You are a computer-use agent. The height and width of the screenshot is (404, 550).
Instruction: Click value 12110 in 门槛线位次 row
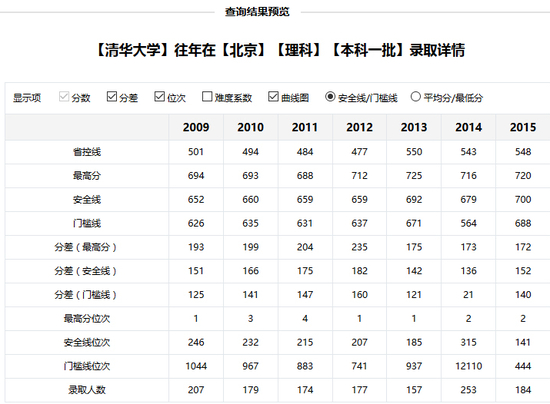pyautogui.click(x=469, y=366)
